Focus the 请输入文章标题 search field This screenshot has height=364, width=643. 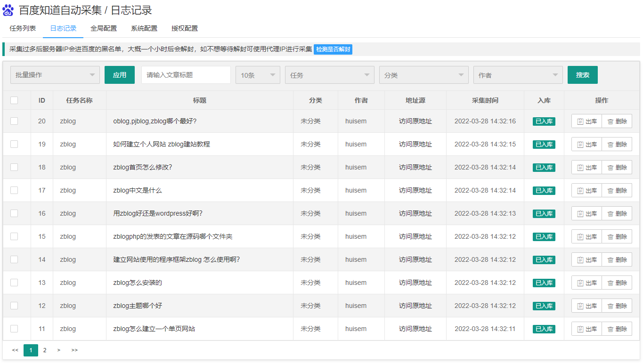click(x=186, y=75)
